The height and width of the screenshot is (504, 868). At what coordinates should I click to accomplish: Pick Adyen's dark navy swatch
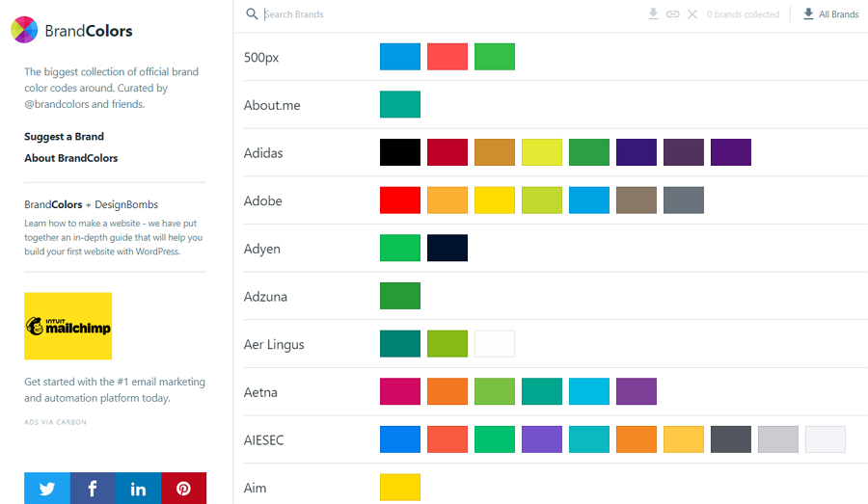[448, 248]
